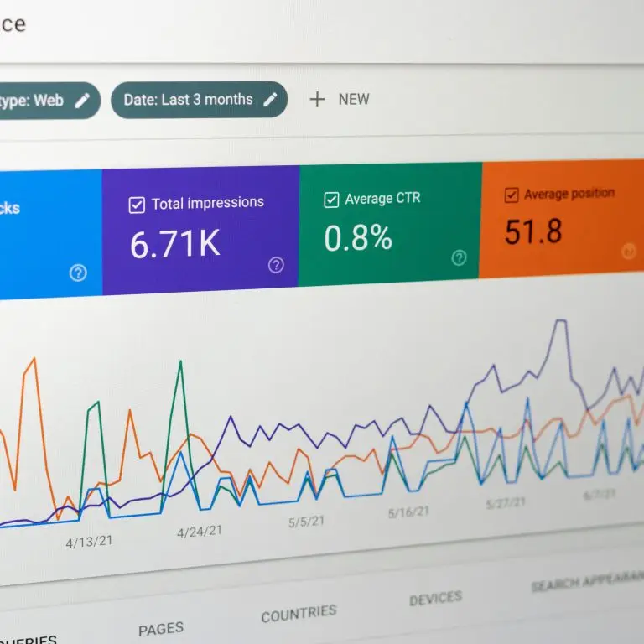The image size is (644, 644).
Task: Open the search type Web filter chip
Action: (34, 101)
